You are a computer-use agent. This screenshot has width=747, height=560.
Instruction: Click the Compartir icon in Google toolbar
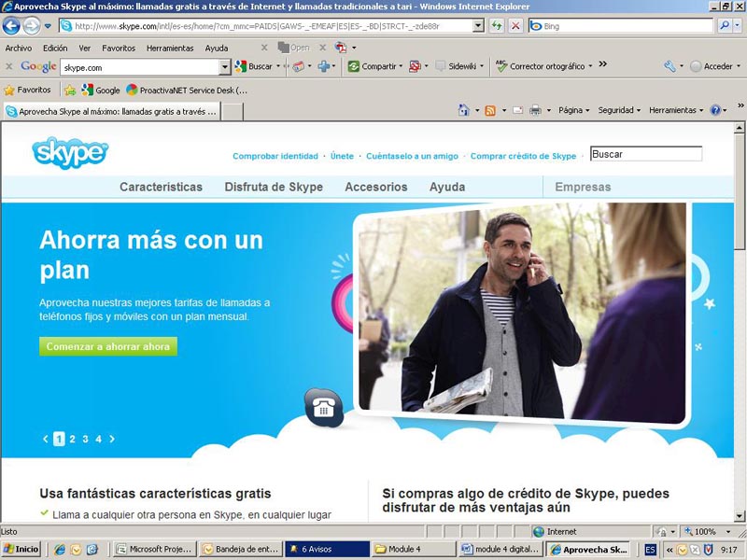(x=354, y=66)
